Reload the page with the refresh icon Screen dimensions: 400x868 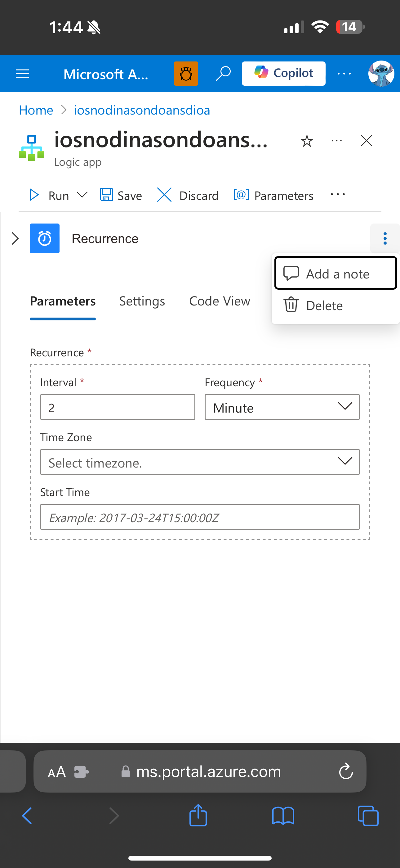click(346, 771)
